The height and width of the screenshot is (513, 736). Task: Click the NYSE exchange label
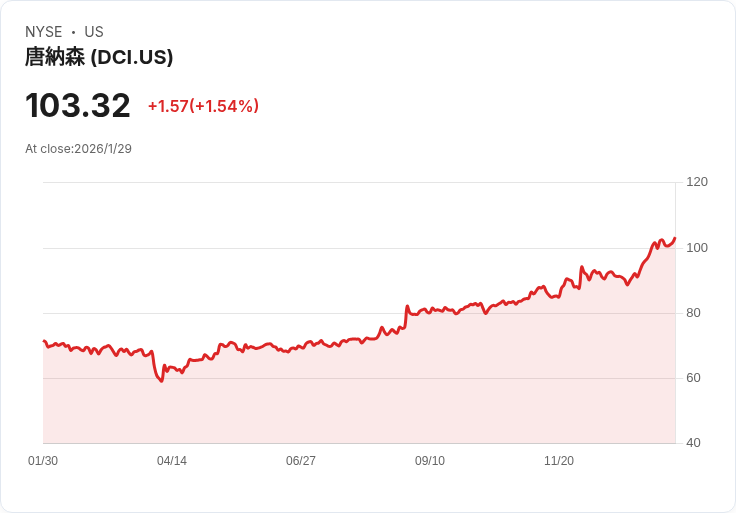click(x=43, y=32)
